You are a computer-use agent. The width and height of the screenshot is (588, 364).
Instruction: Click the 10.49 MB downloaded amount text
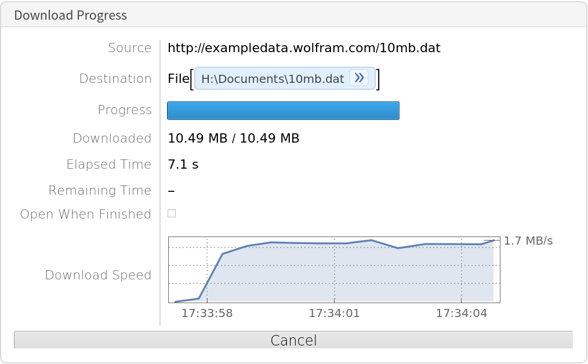click(x=233, y=139)
